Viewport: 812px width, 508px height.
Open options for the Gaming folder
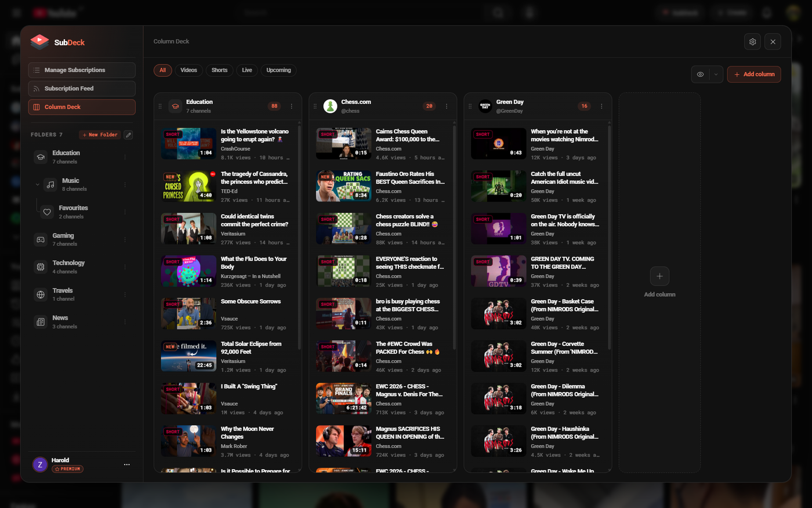click(125, 240)
